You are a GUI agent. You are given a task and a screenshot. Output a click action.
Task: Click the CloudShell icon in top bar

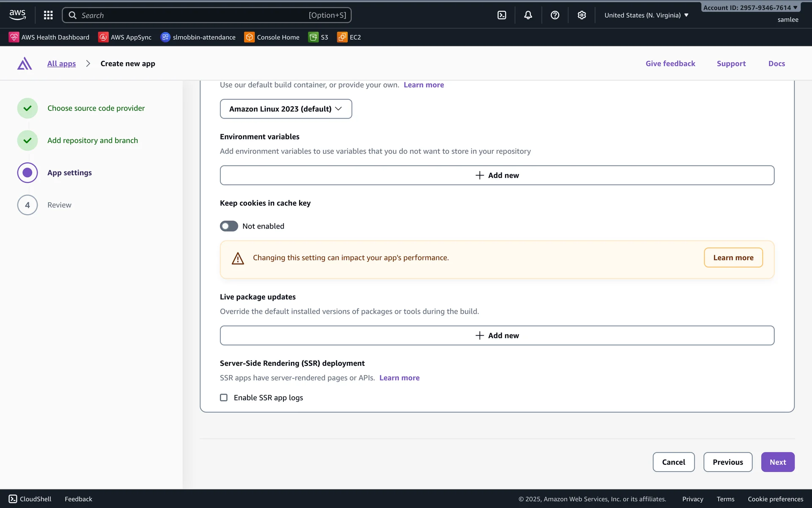(x=502, y=15)
